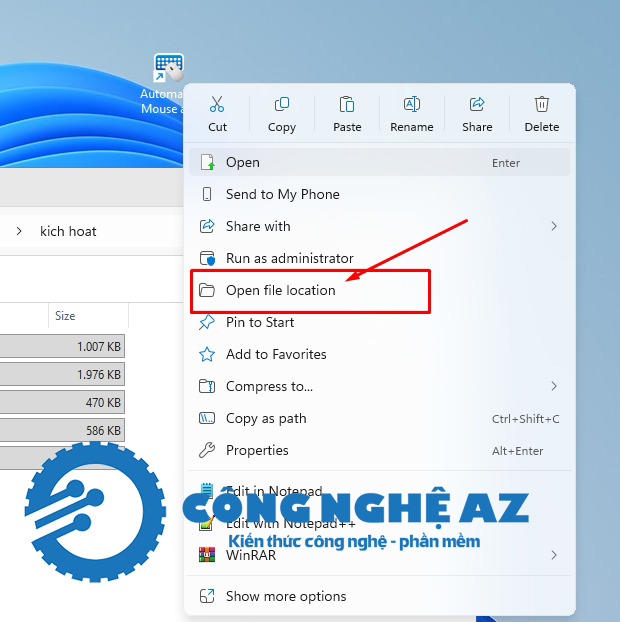Click Open in the context menu

243,162
